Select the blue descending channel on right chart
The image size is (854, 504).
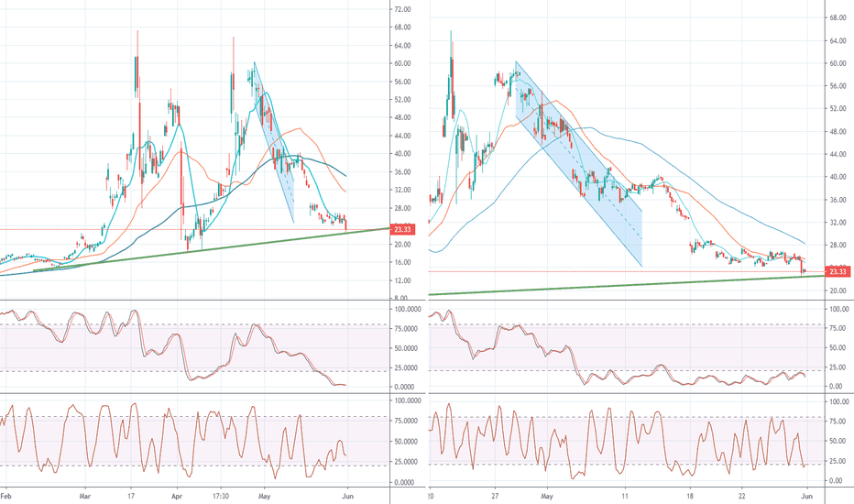coord(579,163)
